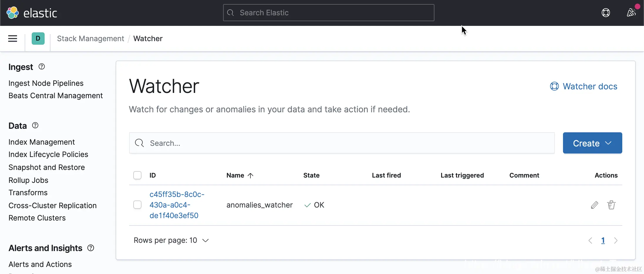644x274 pixels.
Task: Open the hamburger navigation menu
Action: (x=13, y=39)
